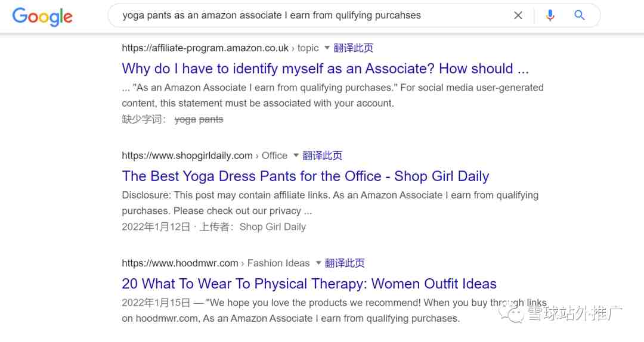The width and height of the screenshot is (644, 342).
Task: Translate the Amazon affiliate-program result page
Action: click(x=354, y=48)
